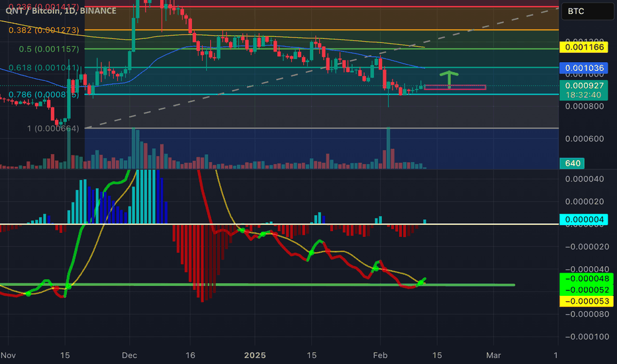This screenshot has width=617, height=364.
Task: Click the 2025 label on time axis
Action: click(255, 355)
